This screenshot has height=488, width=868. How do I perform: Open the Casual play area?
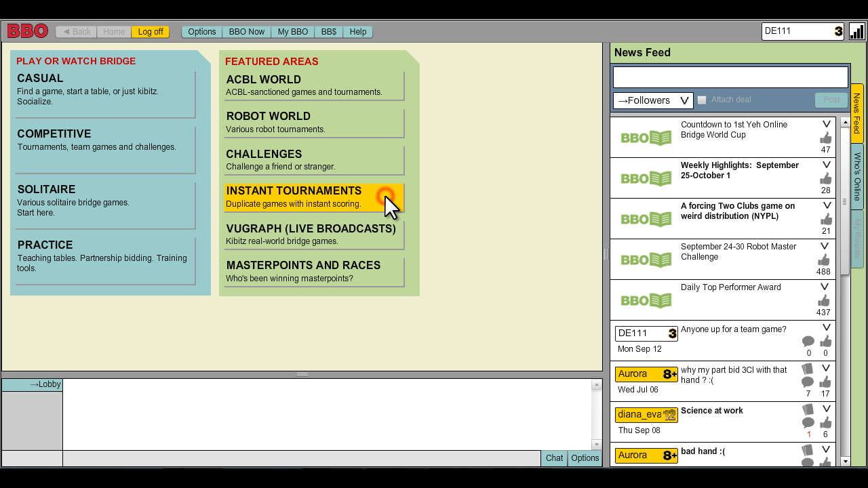[106, 94]
